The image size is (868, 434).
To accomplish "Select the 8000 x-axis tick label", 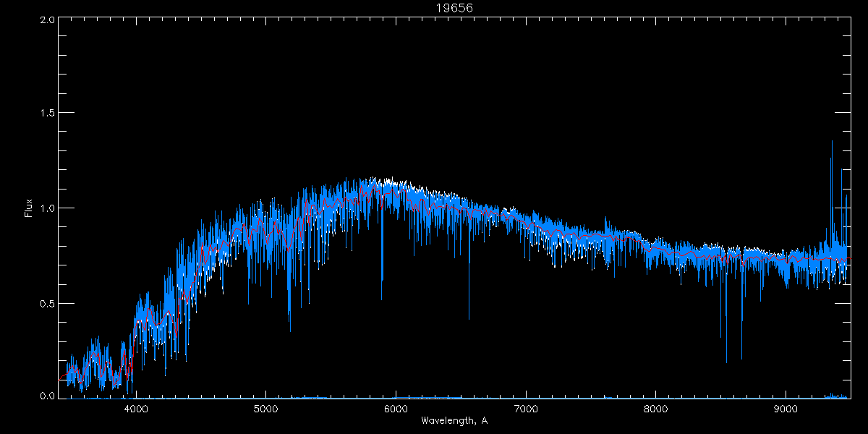I will coord(656,408).
